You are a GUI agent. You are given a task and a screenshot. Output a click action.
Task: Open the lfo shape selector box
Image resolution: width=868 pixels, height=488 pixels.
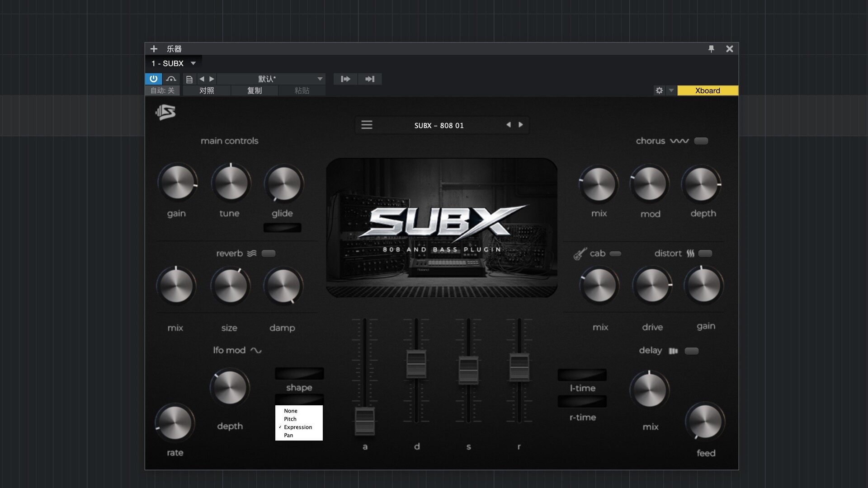[299, 374]
